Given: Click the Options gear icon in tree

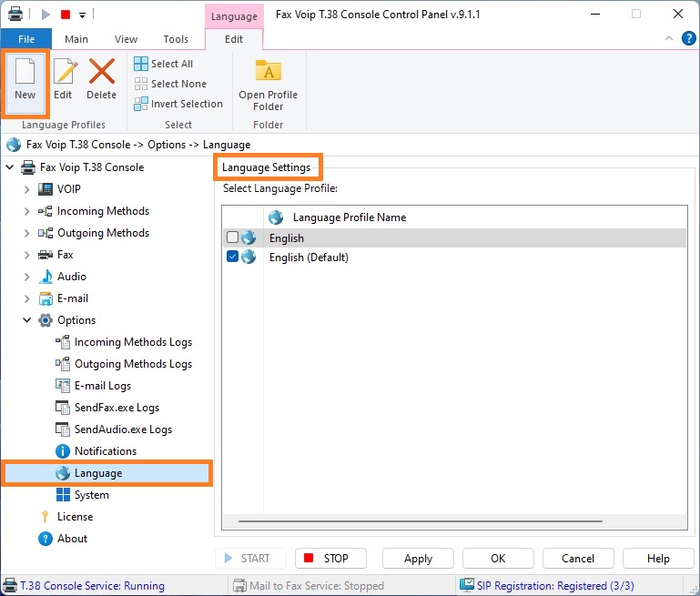Looking at the screenshot, I should point(46,320).
